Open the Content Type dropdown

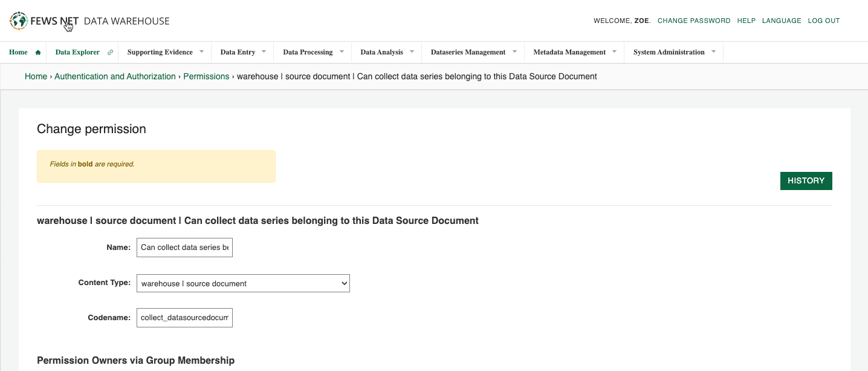[243, 283]
